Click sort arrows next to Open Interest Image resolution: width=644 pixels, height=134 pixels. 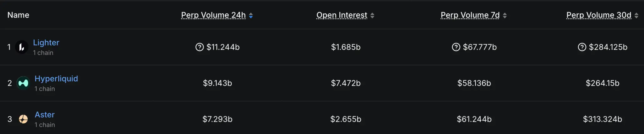coord(372,15)
